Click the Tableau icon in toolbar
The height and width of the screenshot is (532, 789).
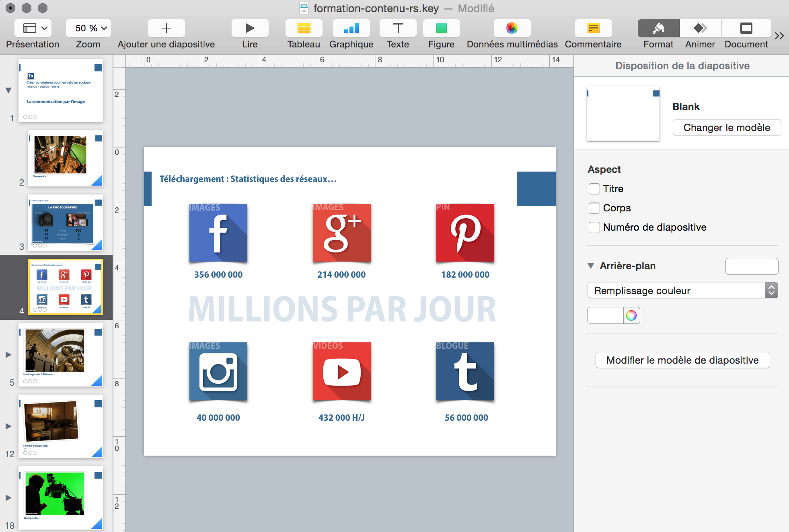(x=304, y=28)
